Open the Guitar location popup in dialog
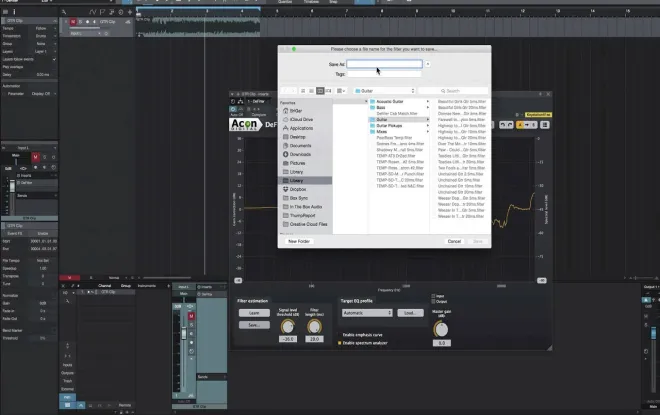Screen dimensions: 660x415 pyautogui.click(x=385, y=91)
